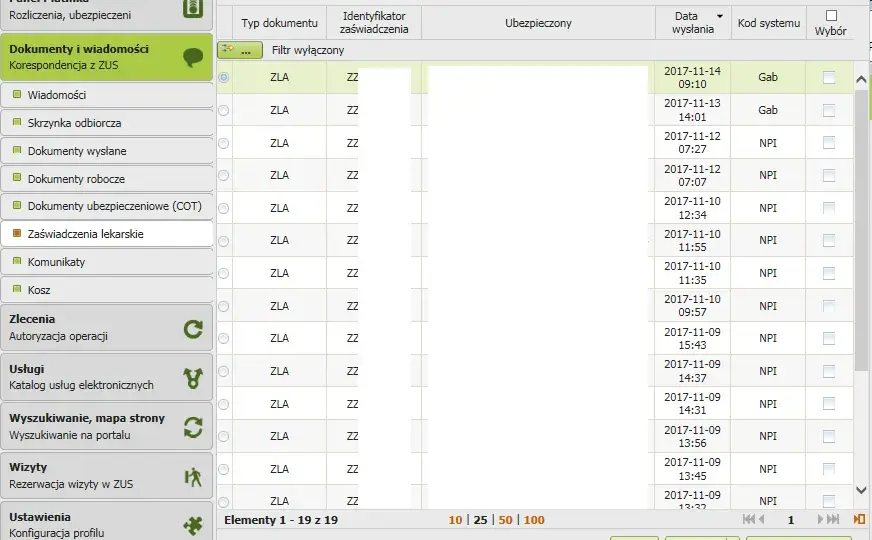Viewport: 872px width, 540px height.
Task: Expand the Wyszukiwanie, mapa strony section
Action: pyautogui.click(x=107, y=427)
